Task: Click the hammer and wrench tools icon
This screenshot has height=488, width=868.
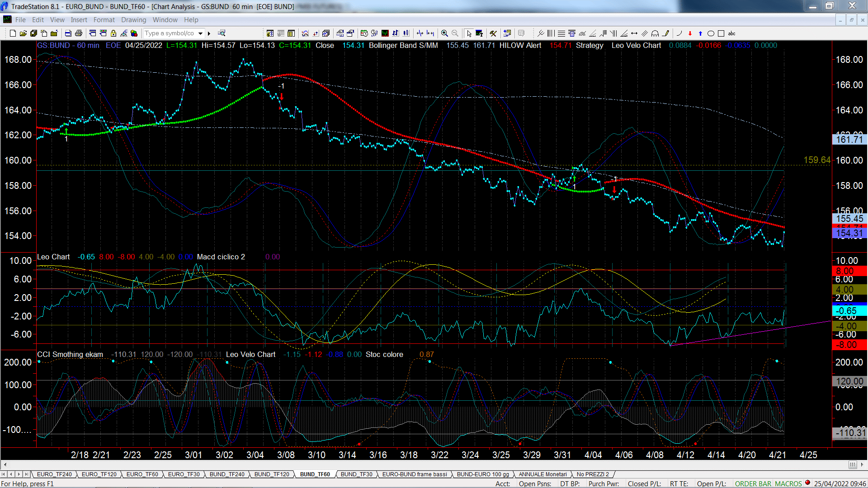Action: 493,33
